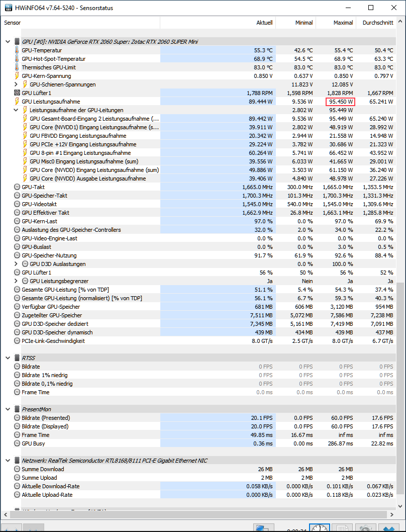Screen dimensions: 406x532
Task: Select the GPU D3D-Speicher dediziert row label
Action: click(55, 324)
